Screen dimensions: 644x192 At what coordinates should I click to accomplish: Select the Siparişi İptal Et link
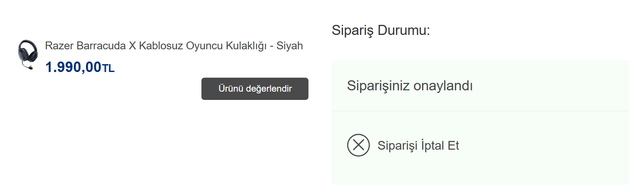(418, 145)
